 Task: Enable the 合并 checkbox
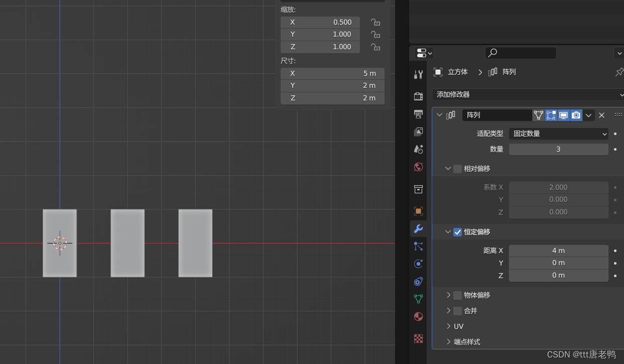[x=457, y=311]
